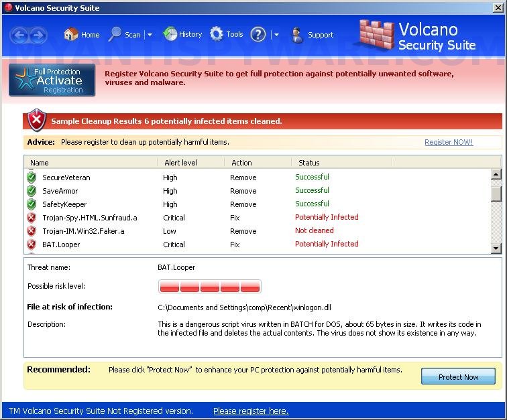This screenshot has height=420, width=507.
Task: Click the Volcano Security Suite brick wall logo
Action: pyautogui.click(x=377, y=36)
